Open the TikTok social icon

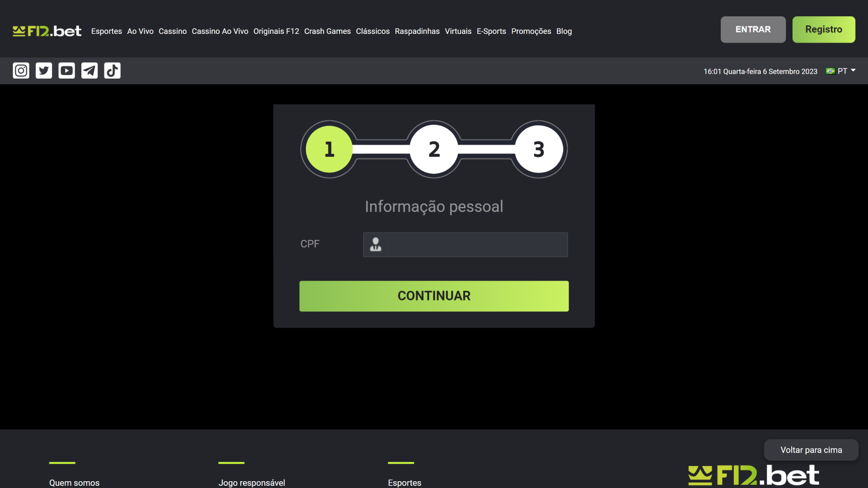pyautogui.click(x=112, y=70)
